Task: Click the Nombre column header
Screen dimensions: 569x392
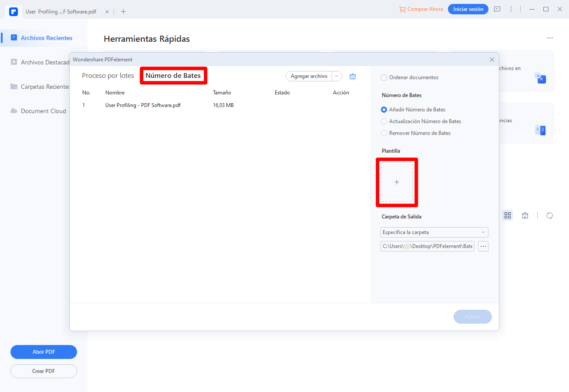Action: [x=115, y=93]
